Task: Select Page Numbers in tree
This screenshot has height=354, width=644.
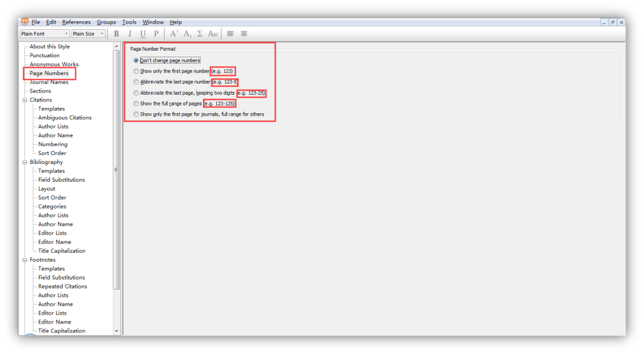Action: (x=49, y=73)
